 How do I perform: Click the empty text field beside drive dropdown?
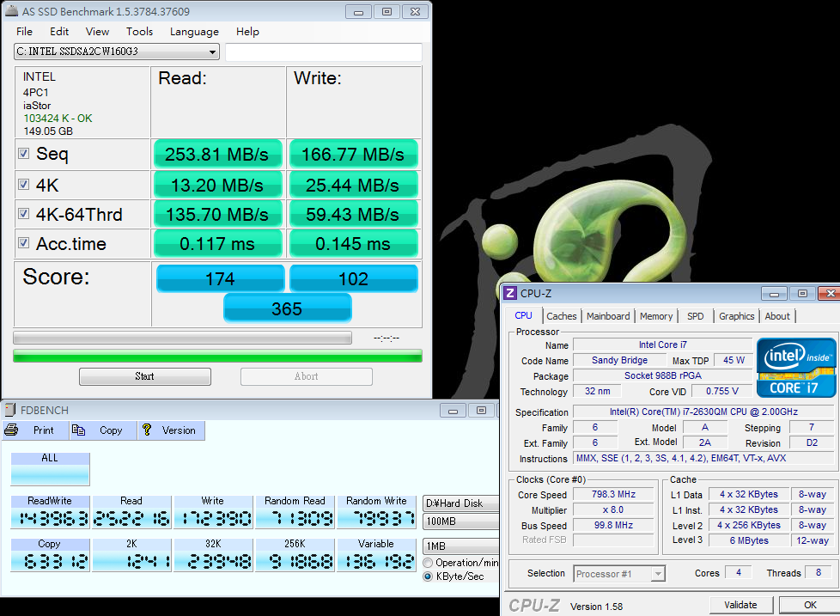324,52
